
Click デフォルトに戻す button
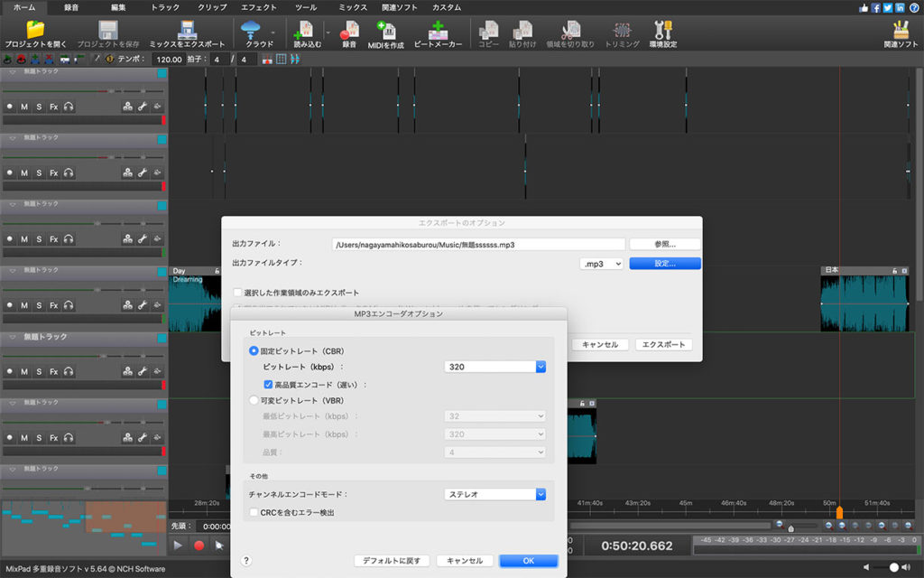pos(392,561)
